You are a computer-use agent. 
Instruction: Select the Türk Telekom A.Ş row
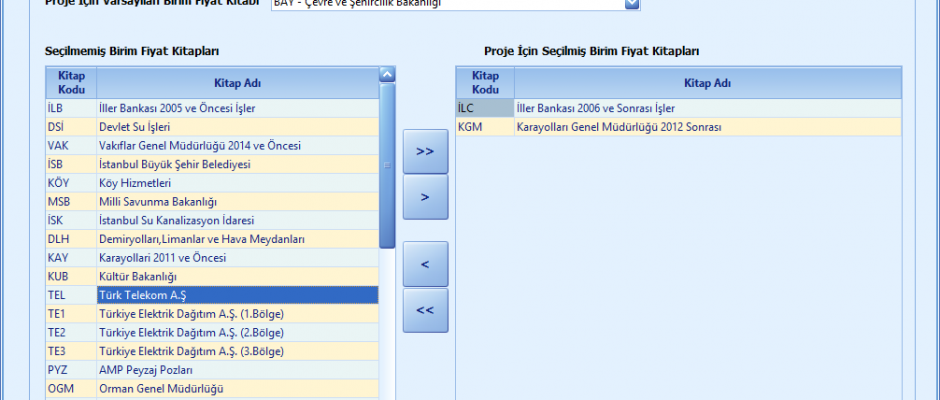click(237, 295)
